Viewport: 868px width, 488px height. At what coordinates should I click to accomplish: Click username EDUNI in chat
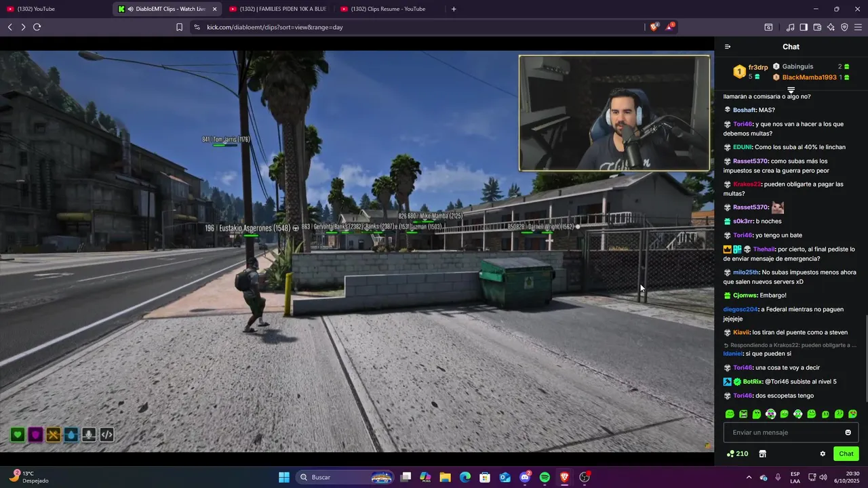click(x=743, y=147)
